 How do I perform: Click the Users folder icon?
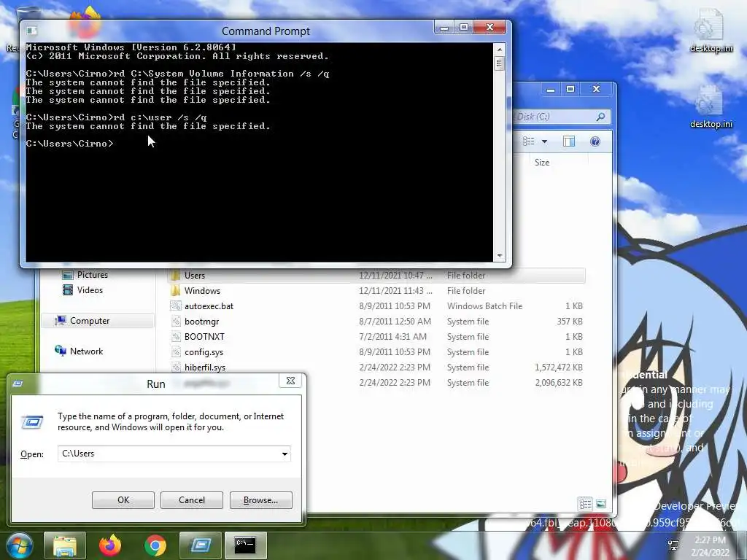175,275
